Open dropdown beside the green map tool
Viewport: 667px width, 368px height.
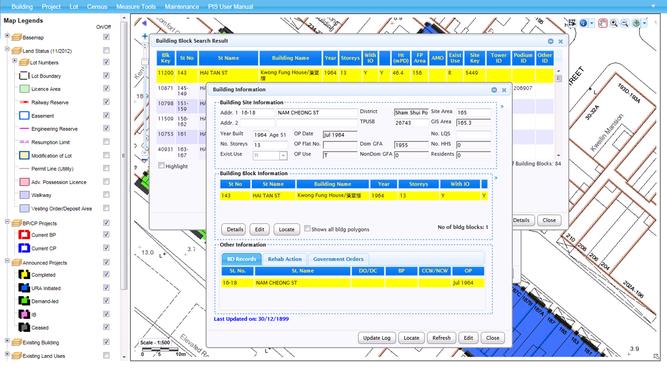click(x=645, y=23)
